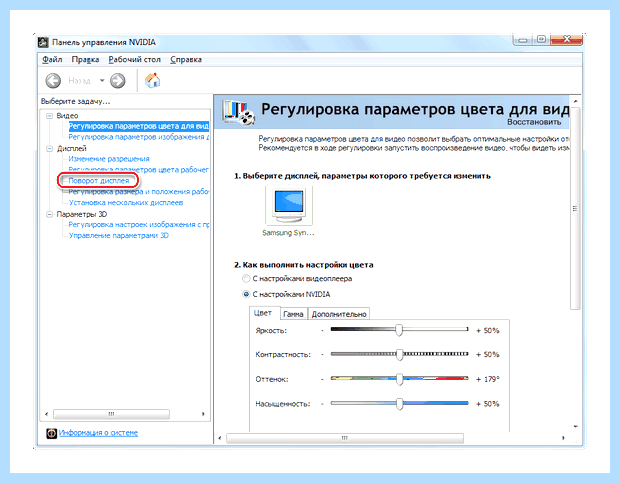620x483 pixels.
Task: Click right arrow of task tree scrollbar
Action: pyautogui.click(x=203, y=414)
